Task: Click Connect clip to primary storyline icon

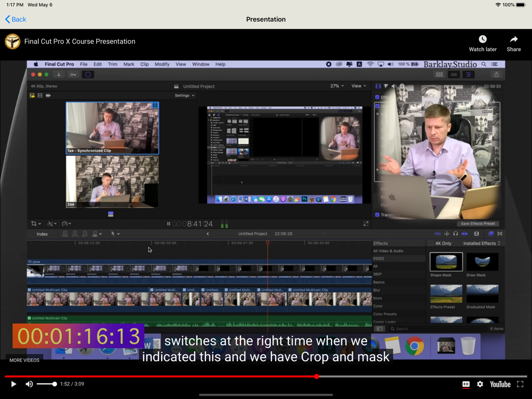Action: pos(65,234)
